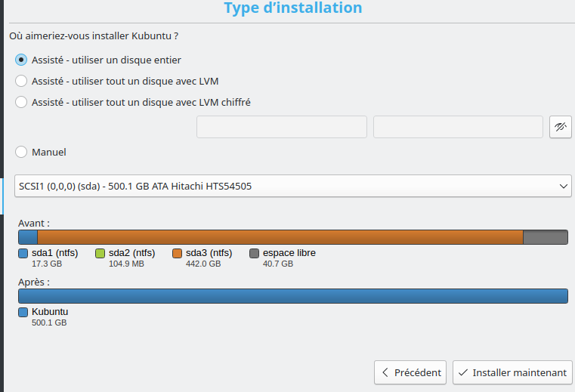Select 'Assisté - utiliser un disque entier' option
This screenshot has width=575, height=392.
tap(22, 60)
